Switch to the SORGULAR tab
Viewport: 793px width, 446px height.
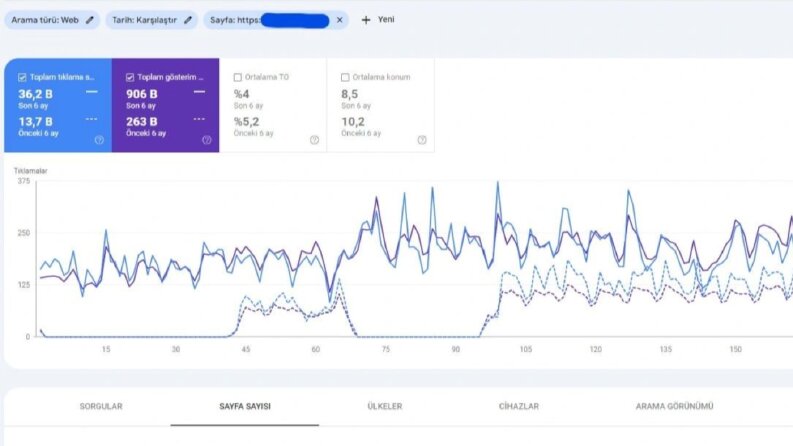click(x=101, y=407)
